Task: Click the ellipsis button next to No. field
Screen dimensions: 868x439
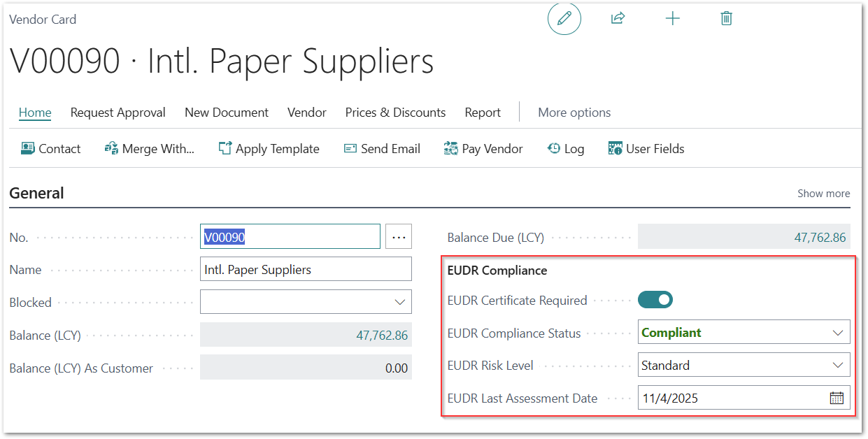Action: point(399,237)
